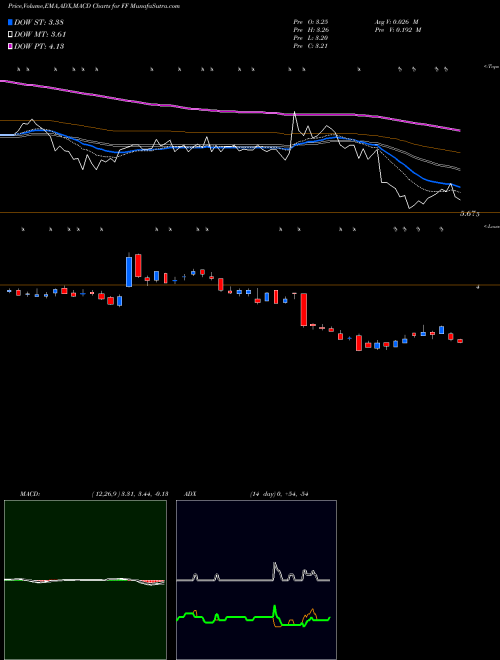Click the Pre O: 3.25 value
Screen dimensions: 500x660
[x=311, y=22]
